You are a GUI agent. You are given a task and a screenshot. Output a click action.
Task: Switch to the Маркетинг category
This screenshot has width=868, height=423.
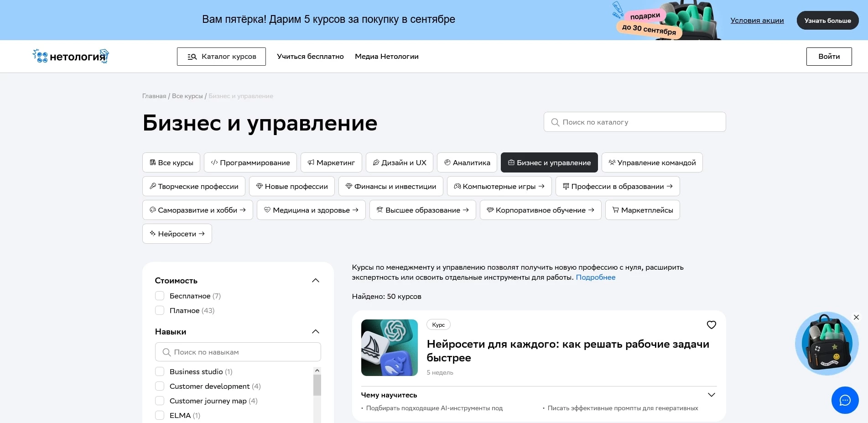click(331, 162)
